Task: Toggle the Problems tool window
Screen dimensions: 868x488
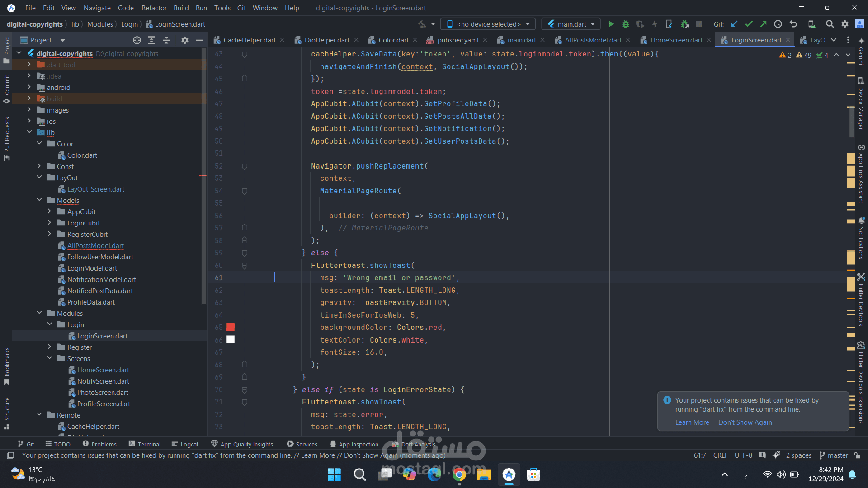Action: (99, 444)
